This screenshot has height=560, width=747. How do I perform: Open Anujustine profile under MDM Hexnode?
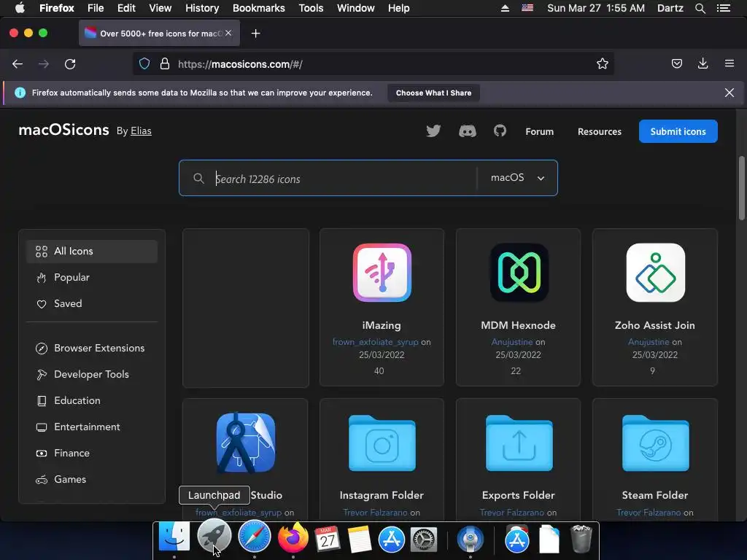pos(512,342)
